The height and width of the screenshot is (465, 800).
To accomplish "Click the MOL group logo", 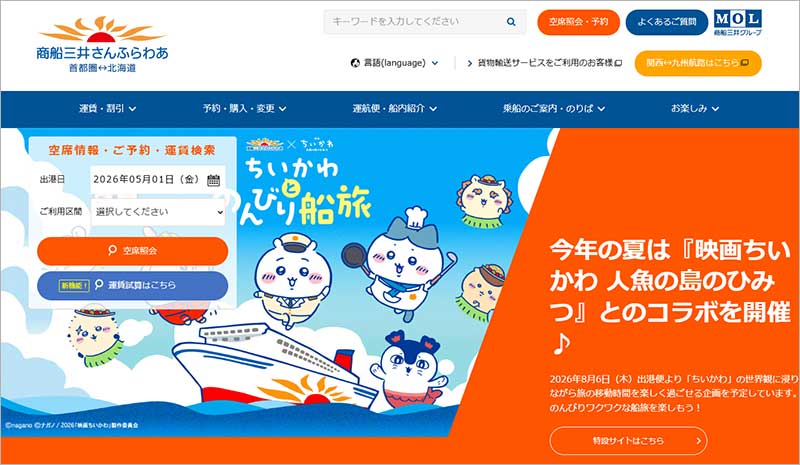I will pos(738,22).
